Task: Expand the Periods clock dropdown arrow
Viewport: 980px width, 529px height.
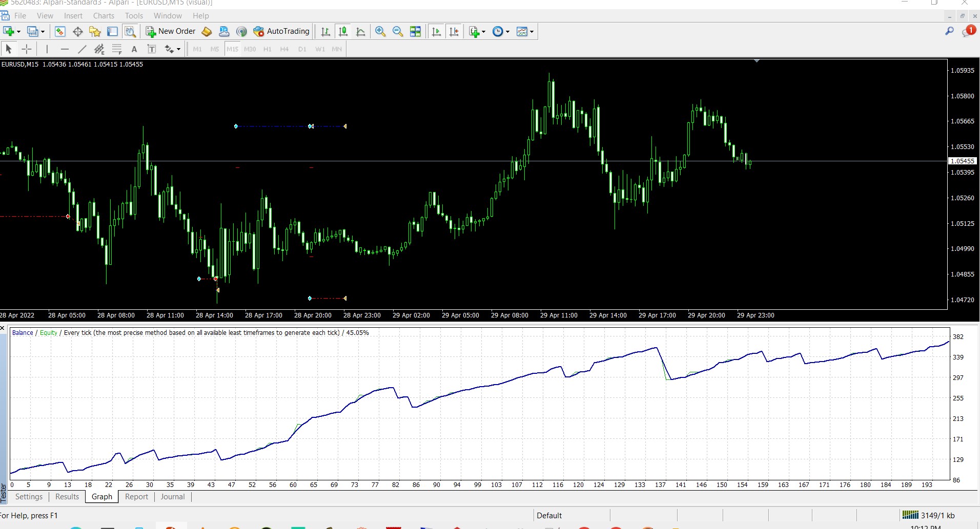Action: [508, 32]
